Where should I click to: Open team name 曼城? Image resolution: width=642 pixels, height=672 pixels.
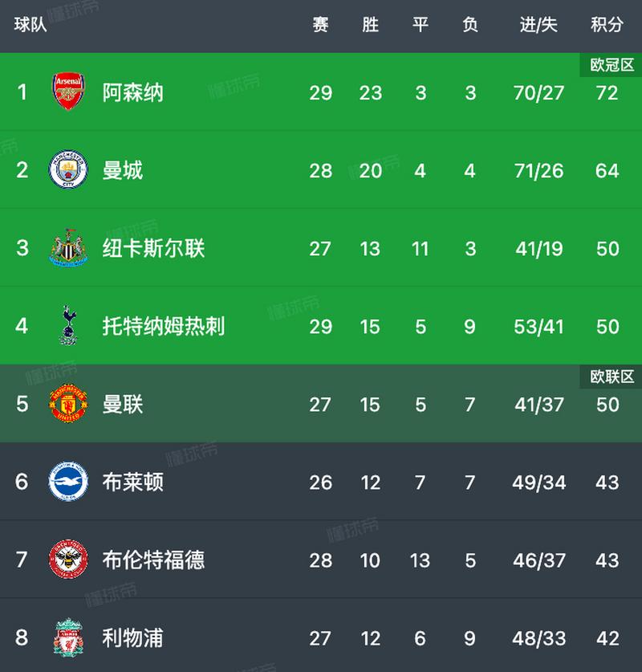coord(123,170)
